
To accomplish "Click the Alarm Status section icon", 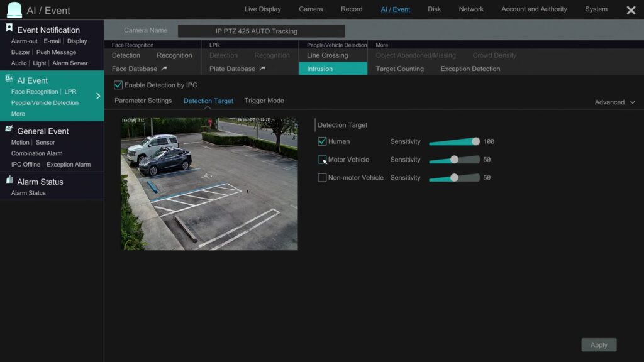I will tap(9, 179).
